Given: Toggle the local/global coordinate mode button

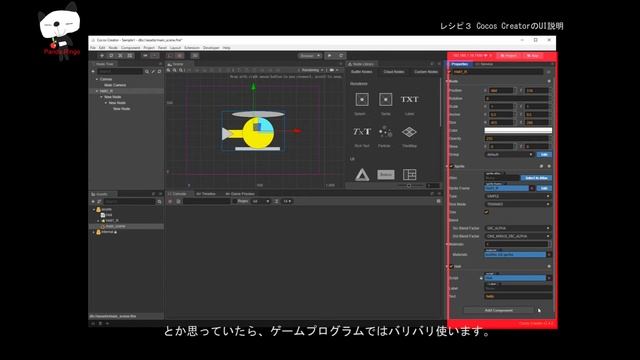Looking at the screenshot, I should point(155,56).
